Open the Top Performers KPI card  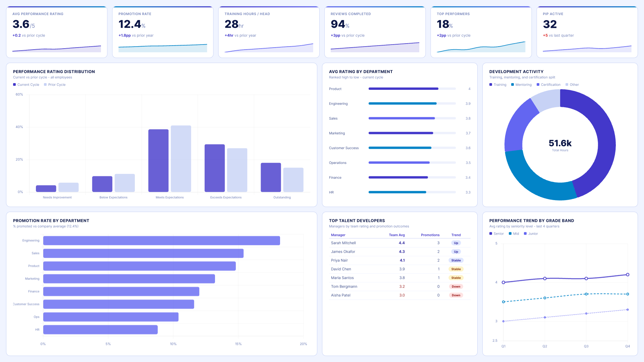481,32
